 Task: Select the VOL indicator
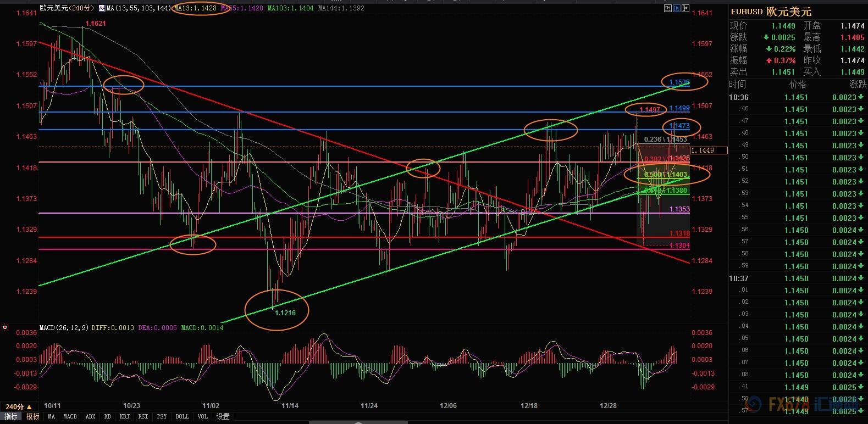(x=202, y=417)
